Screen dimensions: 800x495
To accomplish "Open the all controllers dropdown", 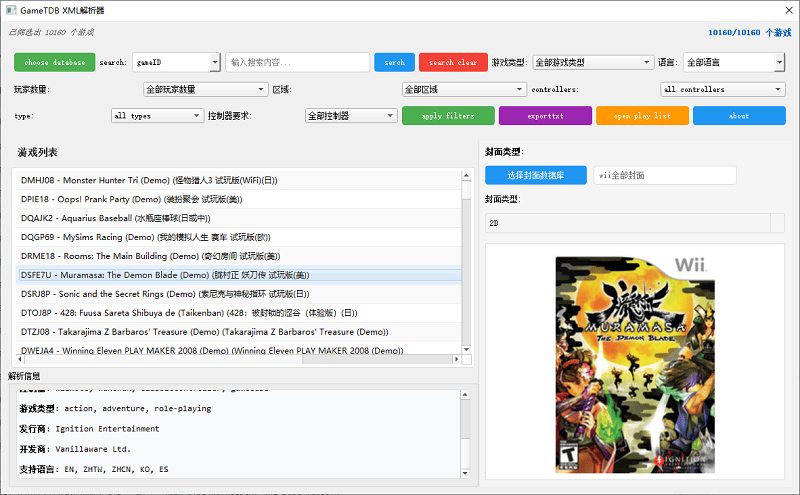I will tap(722, 89).
